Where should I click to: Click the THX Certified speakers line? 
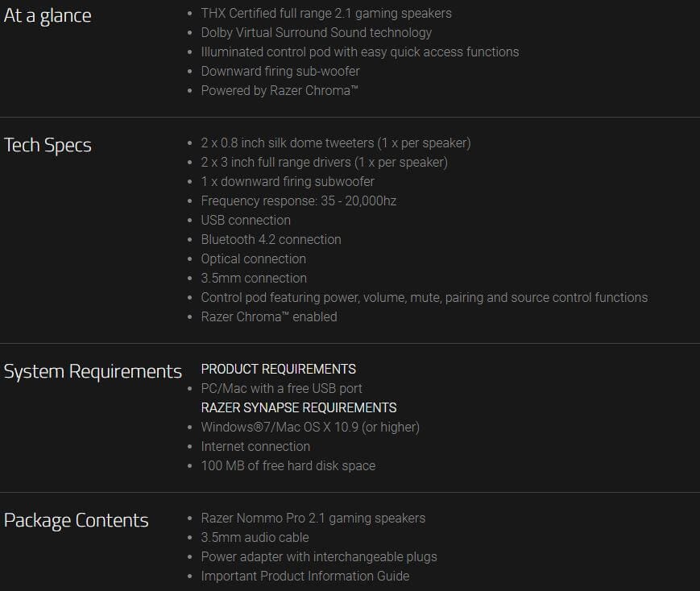325,13
